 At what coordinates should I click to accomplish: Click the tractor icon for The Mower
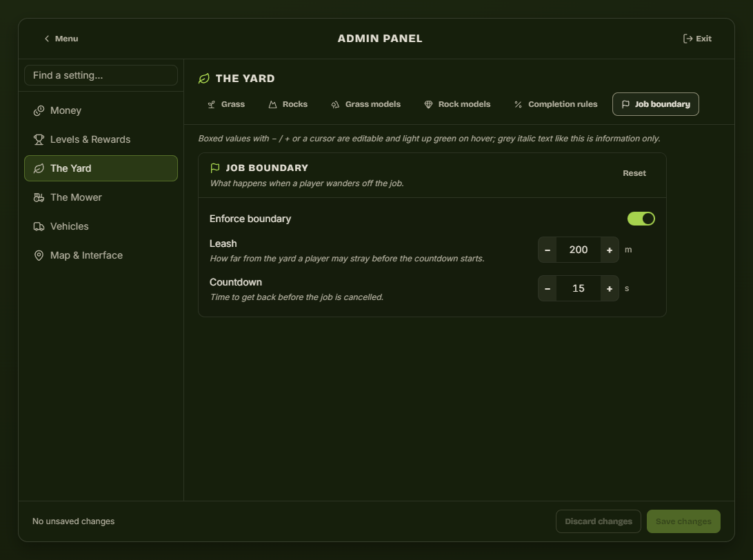point(39,197)
